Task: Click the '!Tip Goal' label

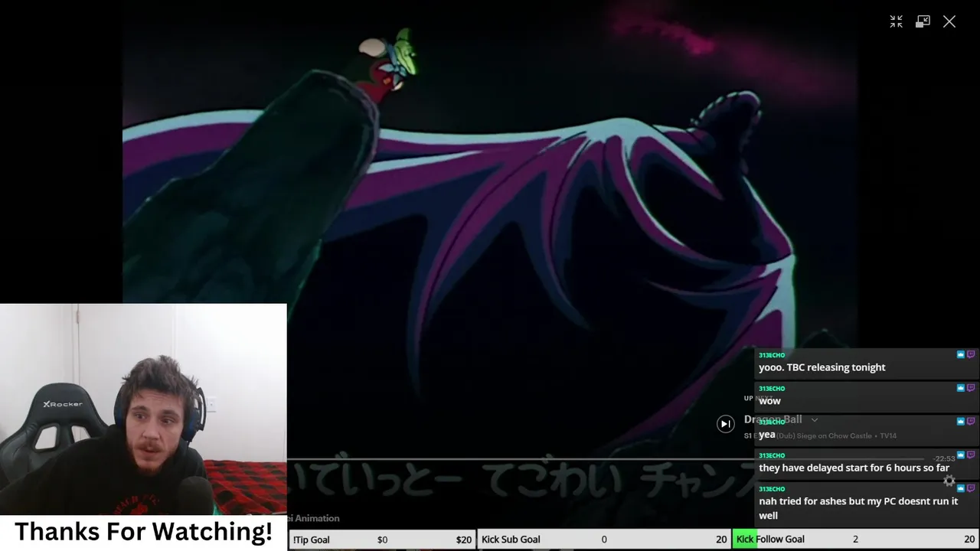Action: click(311, 540)
